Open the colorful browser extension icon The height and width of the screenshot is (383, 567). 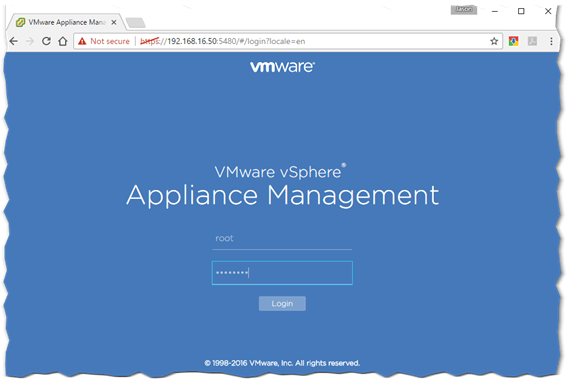513,41
